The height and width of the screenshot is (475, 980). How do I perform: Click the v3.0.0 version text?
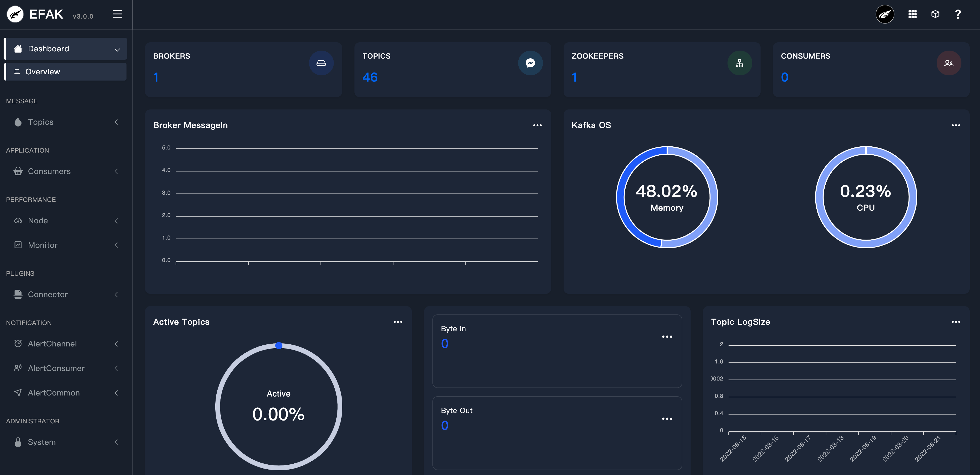(x=83, y=16)
